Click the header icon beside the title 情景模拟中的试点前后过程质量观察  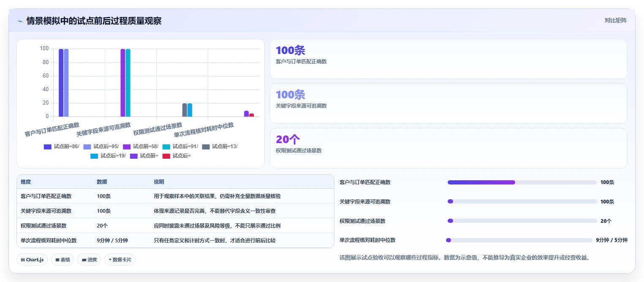(20, 21)
